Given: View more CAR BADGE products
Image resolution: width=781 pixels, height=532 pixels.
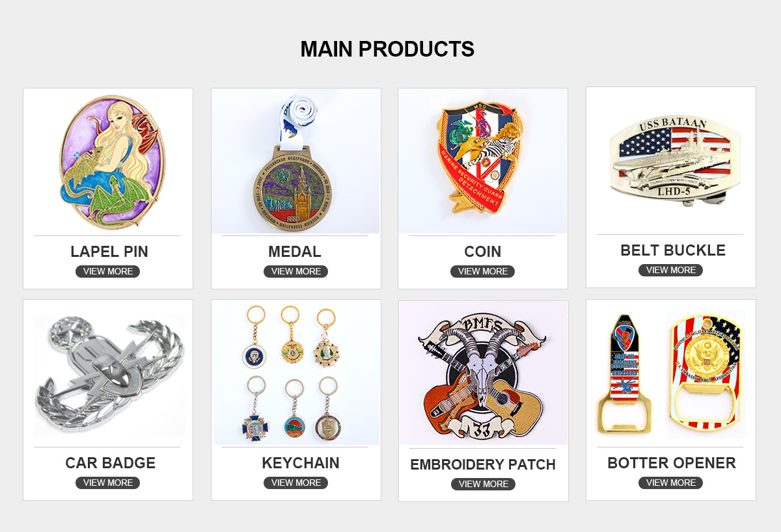Looking at the screenshot, I should click(108, 483).
